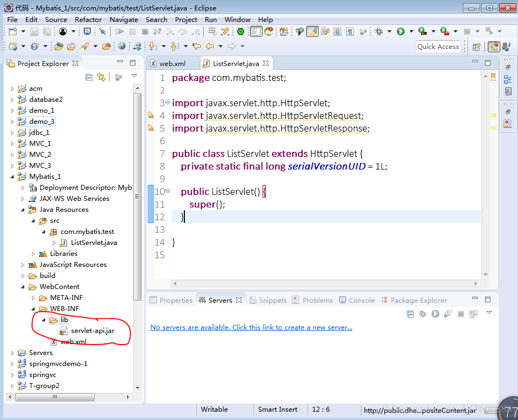Collapse the Mybatis_1 project node

pyautogui.click(x=12, y=177)
